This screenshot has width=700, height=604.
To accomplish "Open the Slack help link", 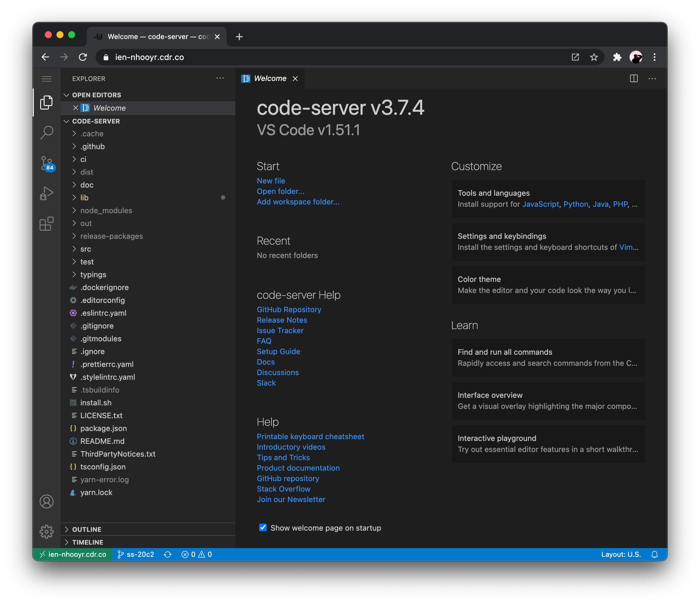I will 266,383.
